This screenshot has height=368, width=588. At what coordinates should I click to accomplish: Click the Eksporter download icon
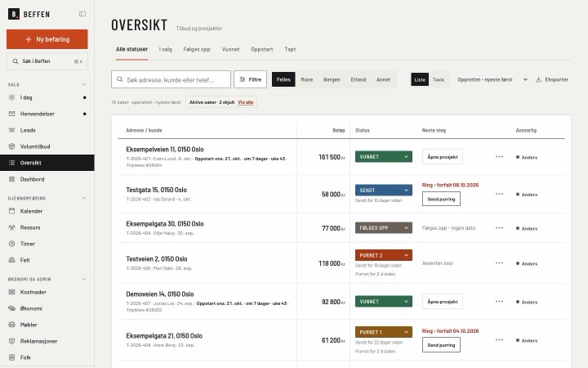coord(538,79)
